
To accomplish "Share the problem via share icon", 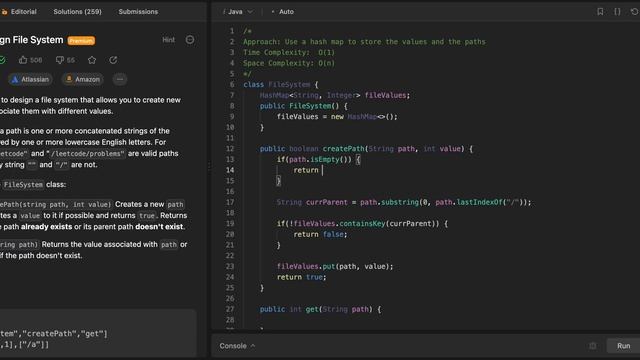I will click(113, 60).
